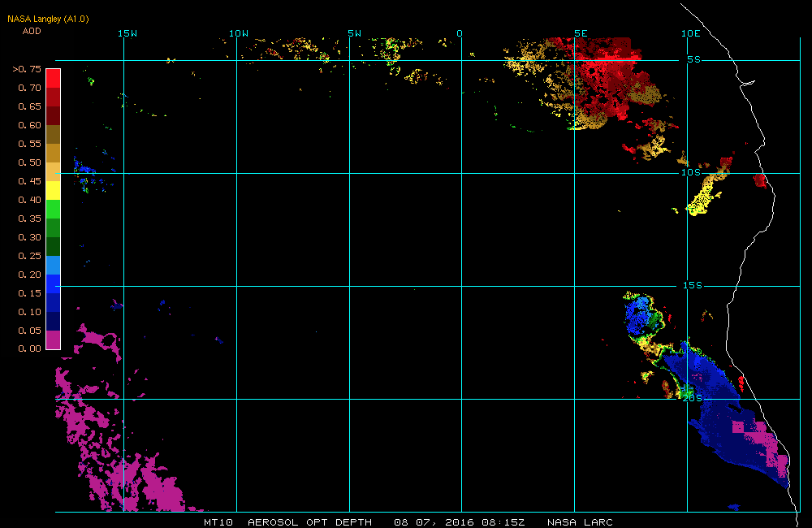Click the '5W' longitude label
812x528 pixels.
pos(355,33)
